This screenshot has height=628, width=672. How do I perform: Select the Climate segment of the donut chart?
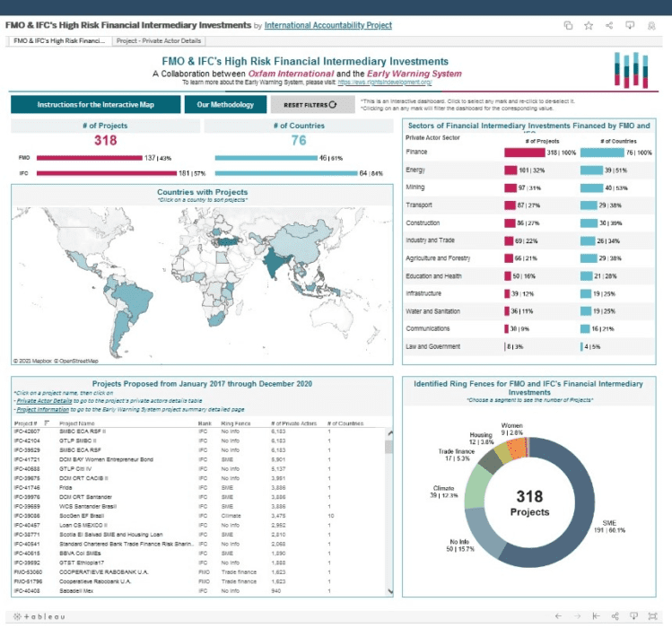[476, 487]
